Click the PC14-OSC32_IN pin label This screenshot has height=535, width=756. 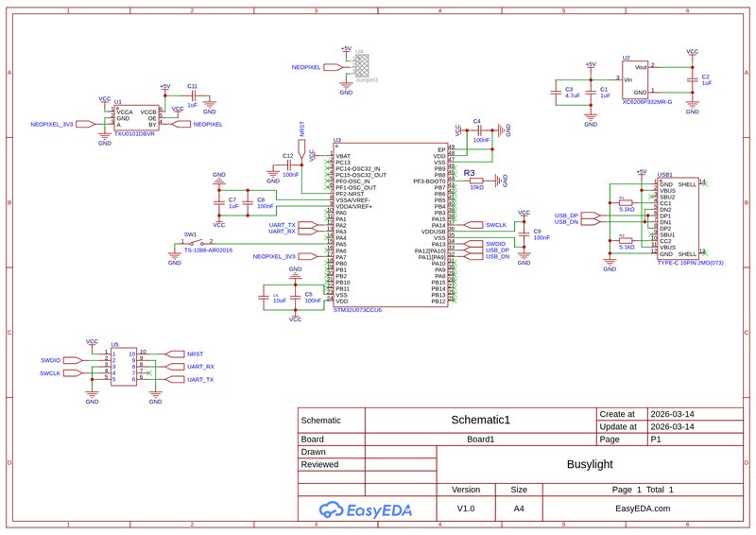pyautogui.click(x=358, y=169)
